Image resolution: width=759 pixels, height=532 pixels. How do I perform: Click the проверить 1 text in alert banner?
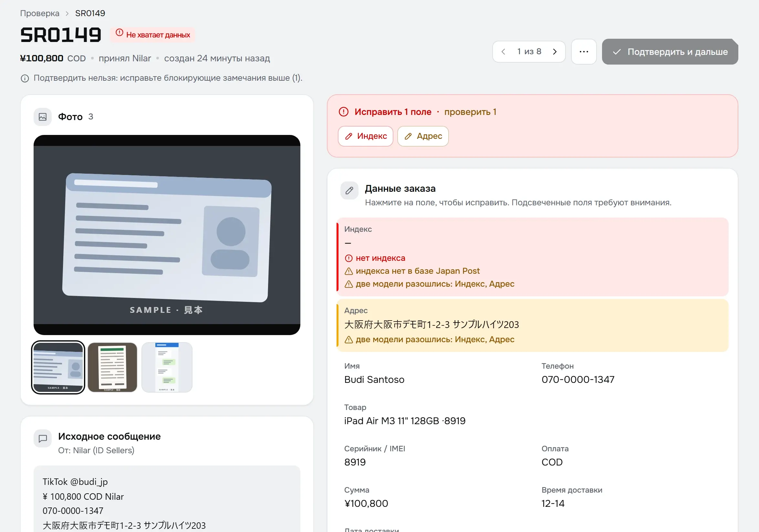pyautogui.click(x=470, y=112)
